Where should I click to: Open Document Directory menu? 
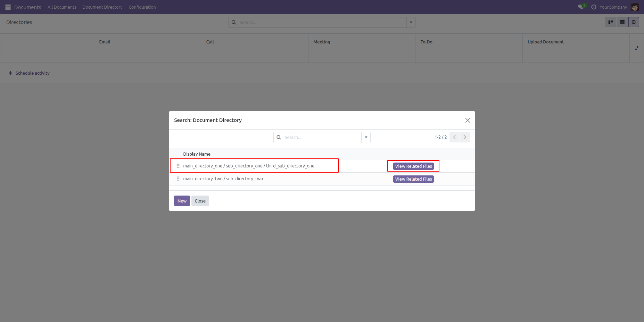point(102,7)
